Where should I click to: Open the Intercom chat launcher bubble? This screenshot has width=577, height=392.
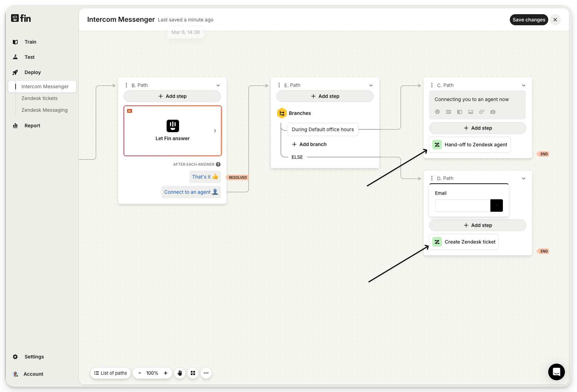556,372
